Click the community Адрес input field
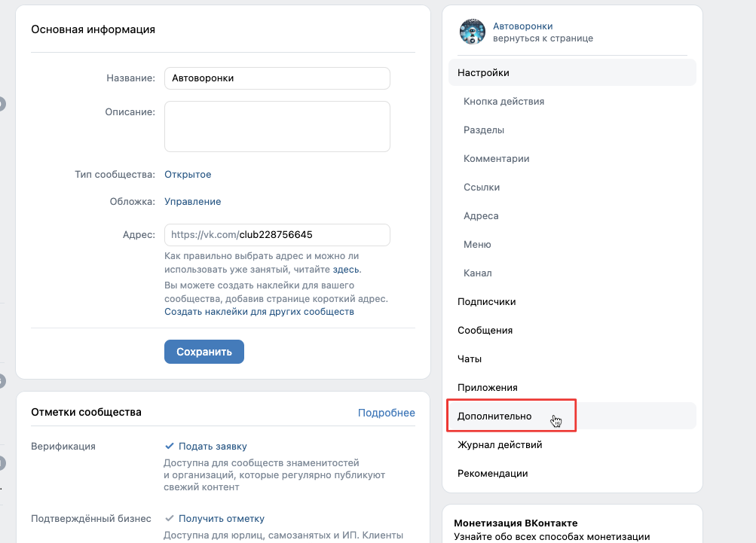756x543 pixels. tap(277, 234)
